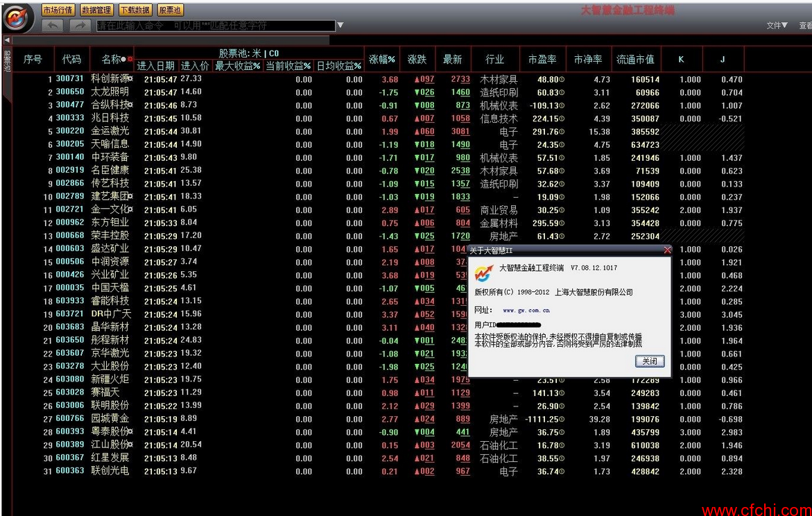Open the command box dropdown arrow

coord(340,25)
